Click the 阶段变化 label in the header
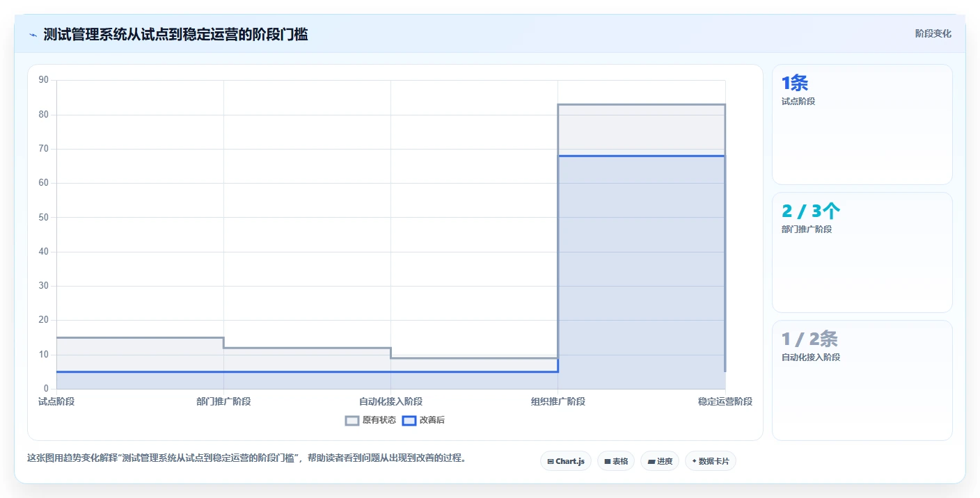Viewport: 980px width, 498px height. [933, 33]
